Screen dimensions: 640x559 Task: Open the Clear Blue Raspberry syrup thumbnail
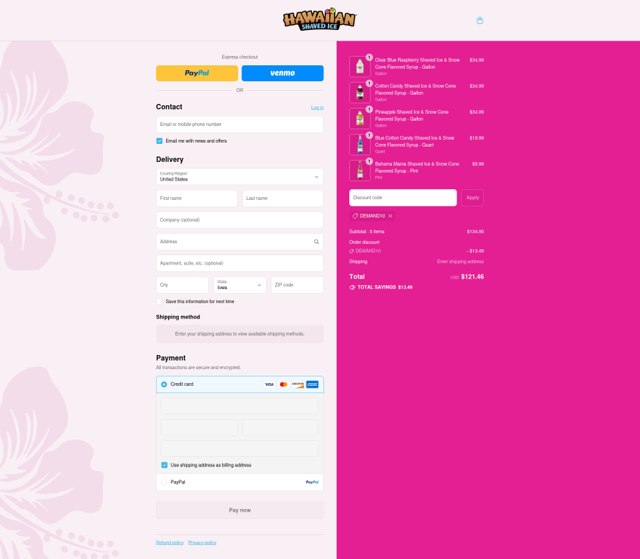[x=360, y=67]
